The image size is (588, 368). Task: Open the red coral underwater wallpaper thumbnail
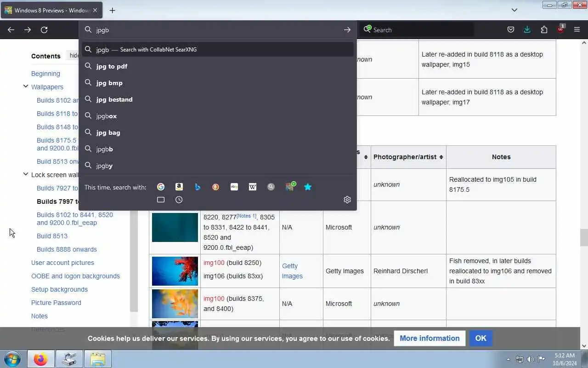coord(175,271)
